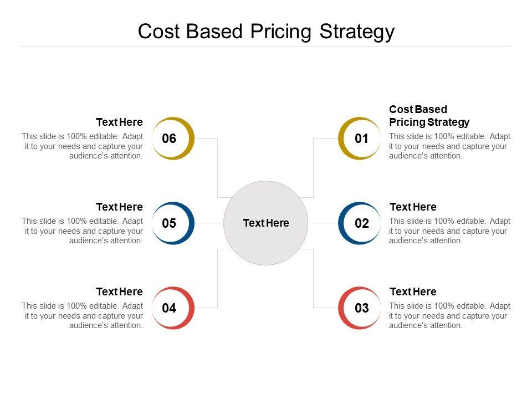Click the blue circle numbered 05
The image size is (532, 399).
point(170,223)
